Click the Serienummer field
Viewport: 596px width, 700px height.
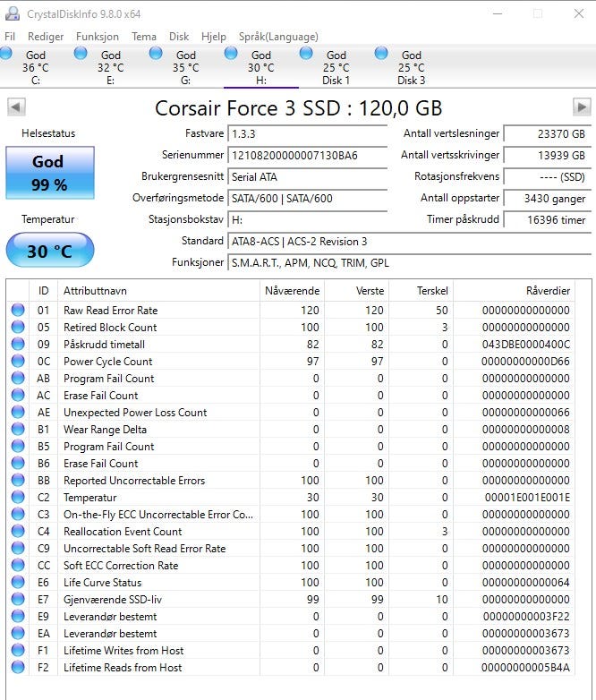307,156
